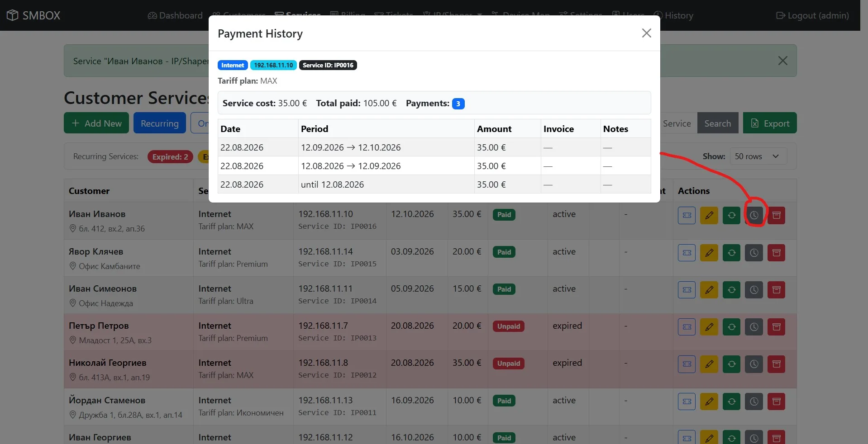Renew Иван Симеонов's service
The image size is (868, 444).
click(x=731, y=290)
